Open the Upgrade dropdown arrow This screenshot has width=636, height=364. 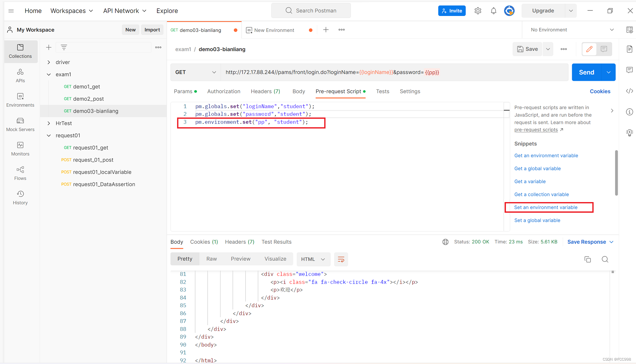[571, 11]
